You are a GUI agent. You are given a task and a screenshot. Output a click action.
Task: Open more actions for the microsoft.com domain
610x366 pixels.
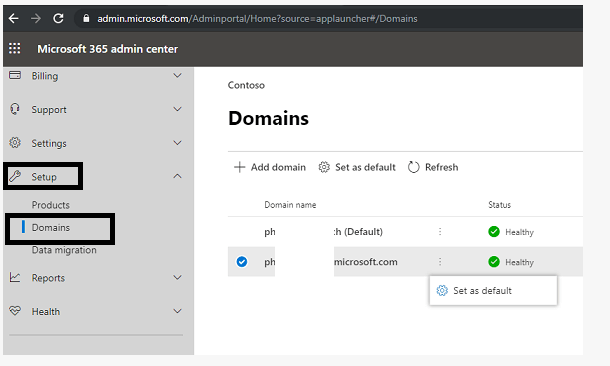coord(440,262)
